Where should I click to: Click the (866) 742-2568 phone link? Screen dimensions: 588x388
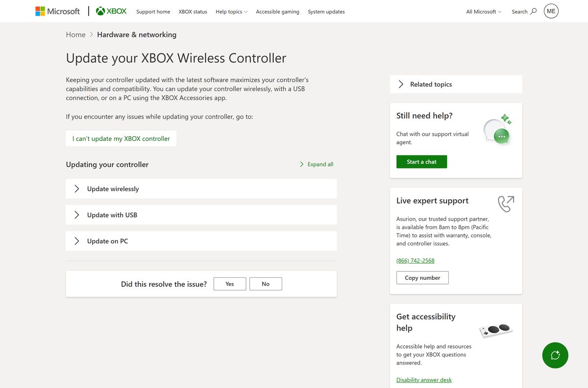[416, 261]
